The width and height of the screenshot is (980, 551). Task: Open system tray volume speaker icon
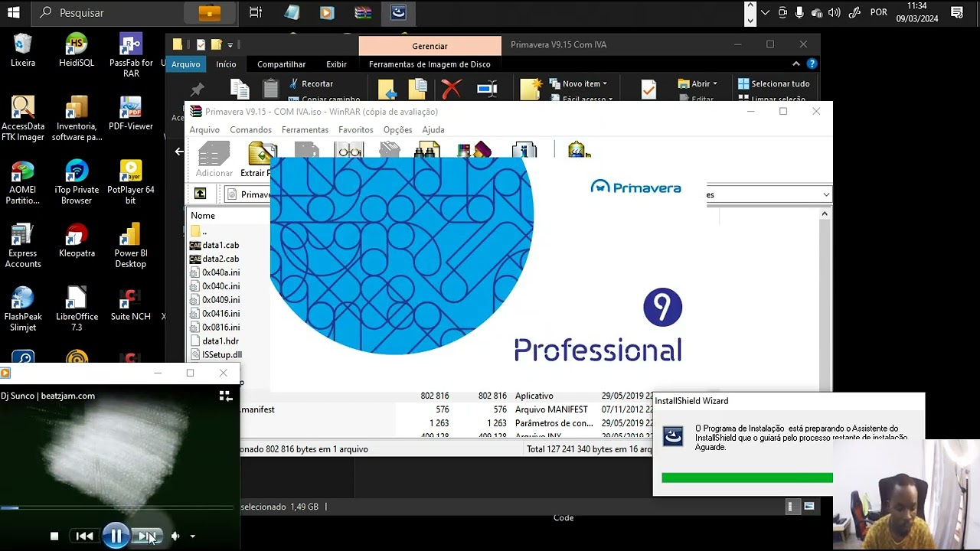[834, 12]
